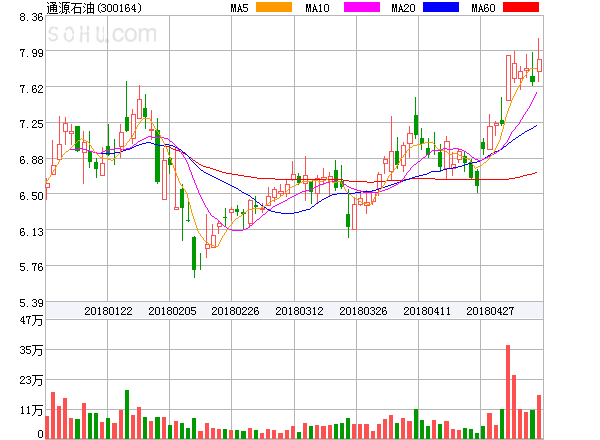Screen dimensions: 600x440
Task: Click the 20180427 date label
Action: point(490,311)
